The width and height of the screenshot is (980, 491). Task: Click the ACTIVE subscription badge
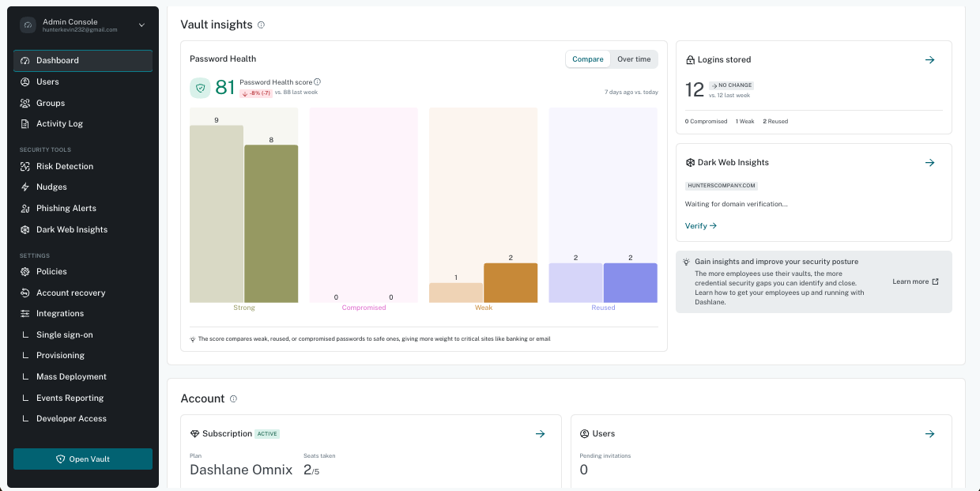267,434
